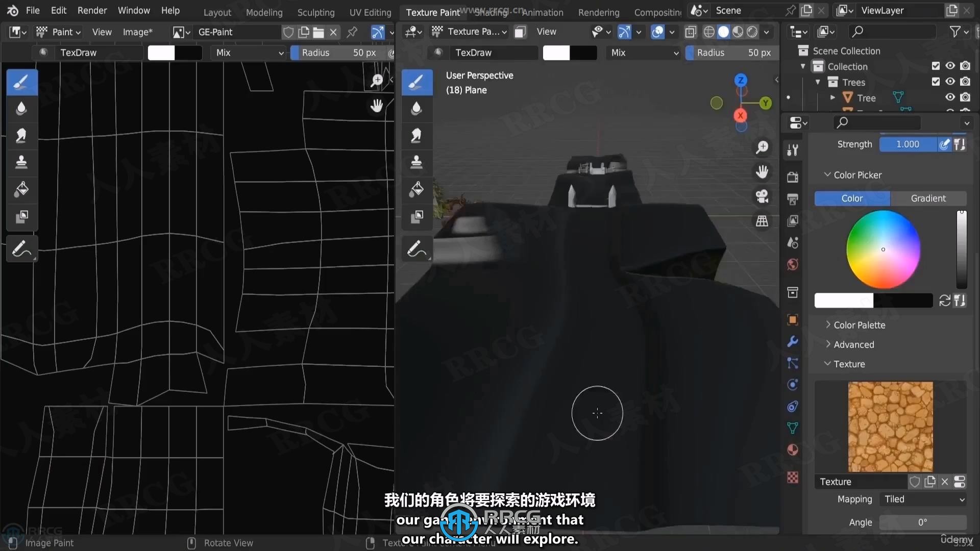Select the Draw brush tool in image editor
Screen dimensions: 980x551
21,82
